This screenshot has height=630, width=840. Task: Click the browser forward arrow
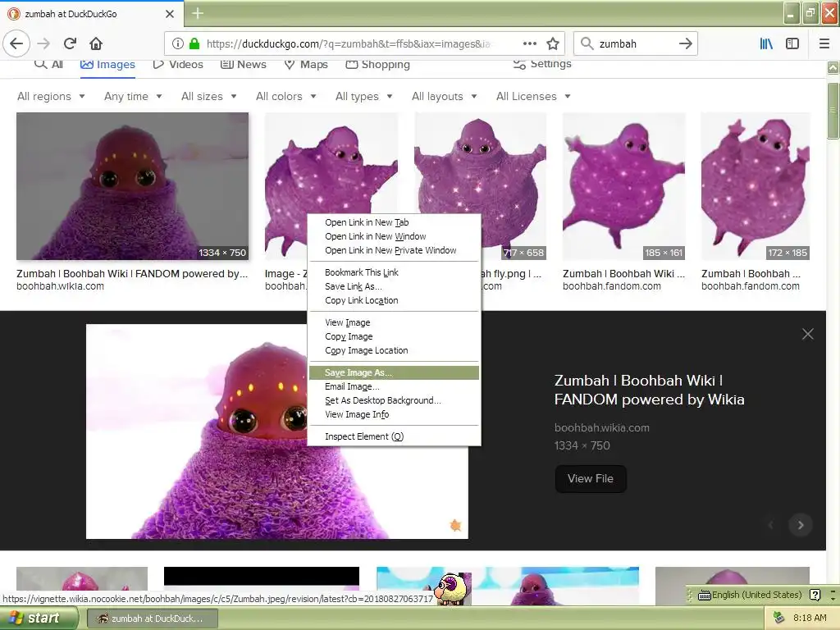tap(43, 43)
